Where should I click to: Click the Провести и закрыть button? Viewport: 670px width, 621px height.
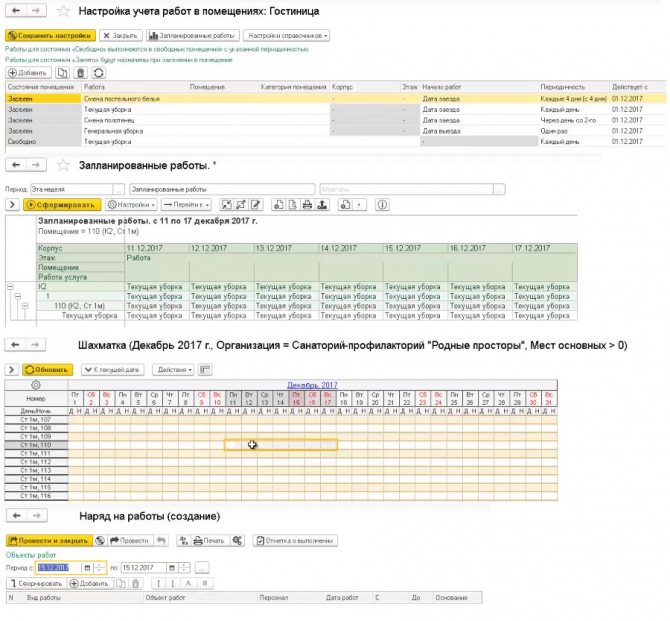49,541
